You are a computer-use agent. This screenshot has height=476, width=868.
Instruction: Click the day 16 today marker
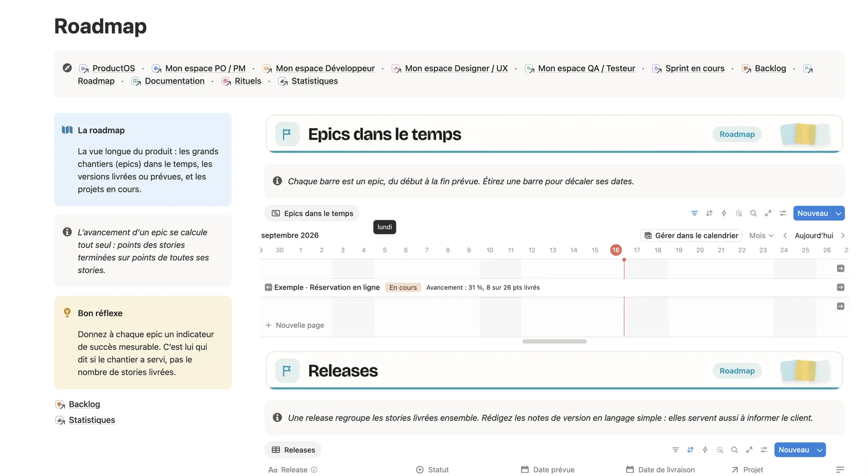click(x=616, y=250)
